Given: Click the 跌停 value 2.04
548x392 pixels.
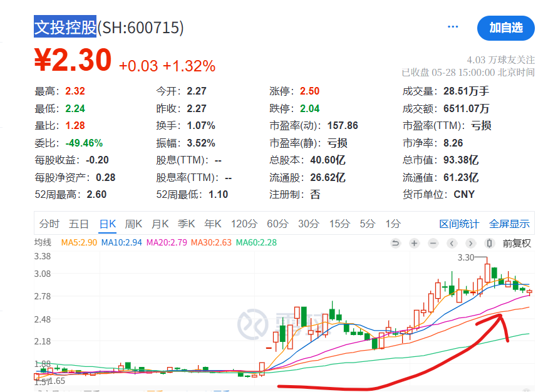Looking at the screenshot, I should click(309, 109).
